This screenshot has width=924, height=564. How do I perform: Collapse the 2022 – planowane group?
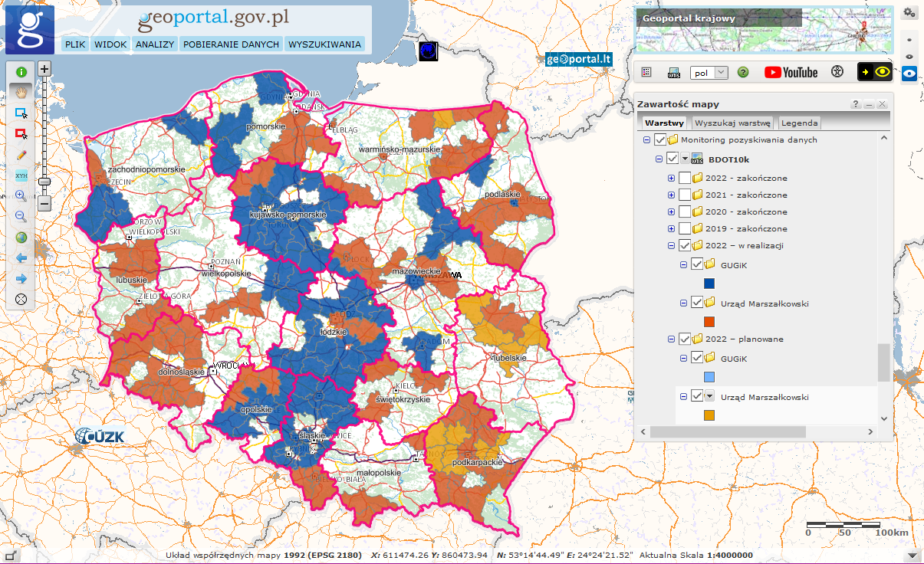672,339
